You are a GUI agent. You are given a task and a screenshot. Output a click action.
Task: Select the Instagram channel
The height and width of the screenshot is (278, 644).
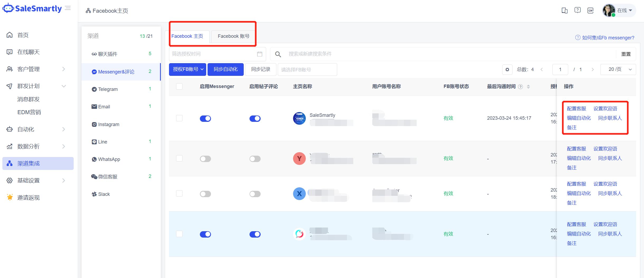tap(121, 124)
